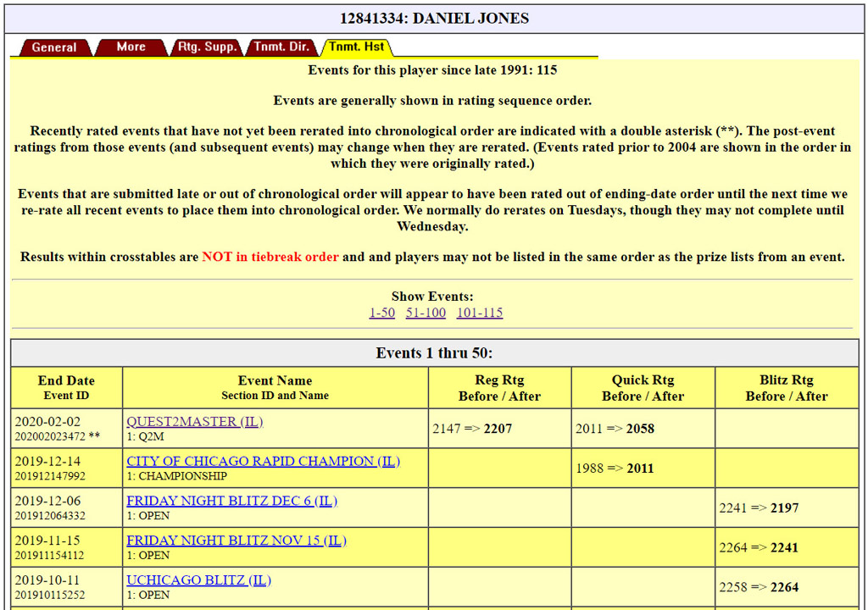Click regular rating 2147 => 2207
The image size is (868, 610).
472,429
